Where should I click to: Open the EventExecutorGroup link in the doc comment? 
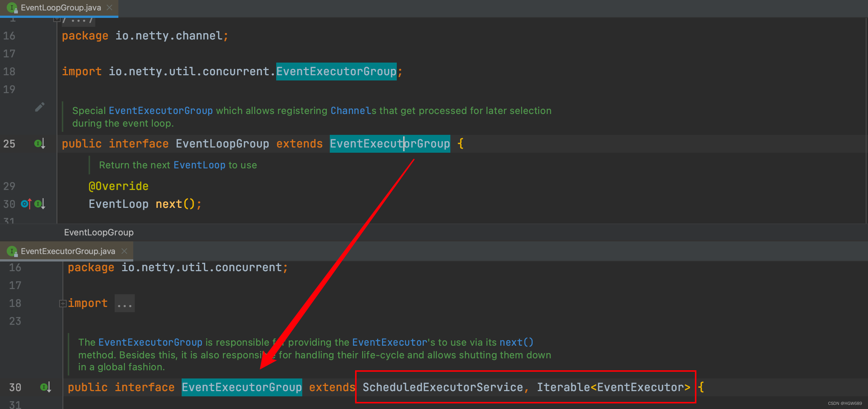click(161, 111)
